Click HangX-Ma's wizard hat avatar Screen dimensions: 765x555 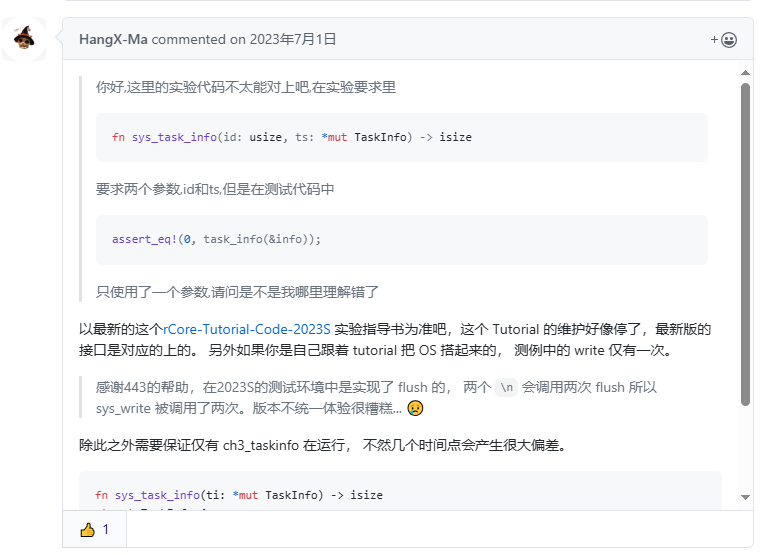coord(24,39)
